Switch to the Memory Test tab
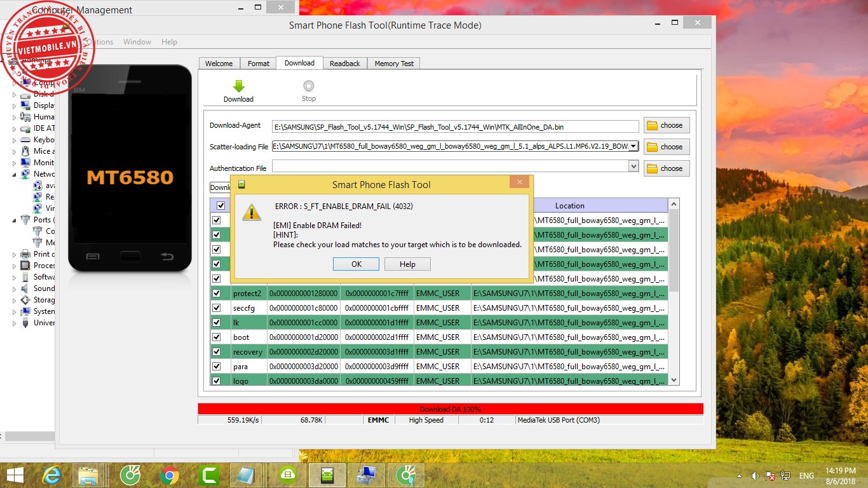This screenshot has height=488, width=868. [x=394, y=64]
